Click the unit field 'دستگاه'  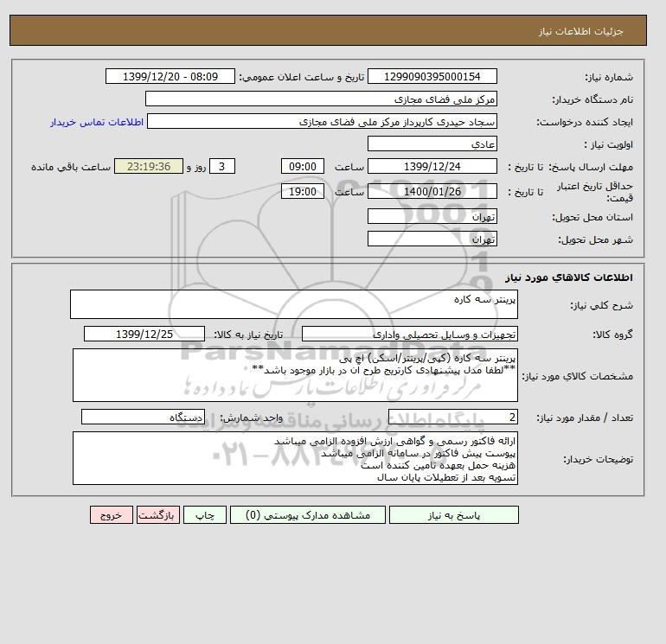pos(143,418)
